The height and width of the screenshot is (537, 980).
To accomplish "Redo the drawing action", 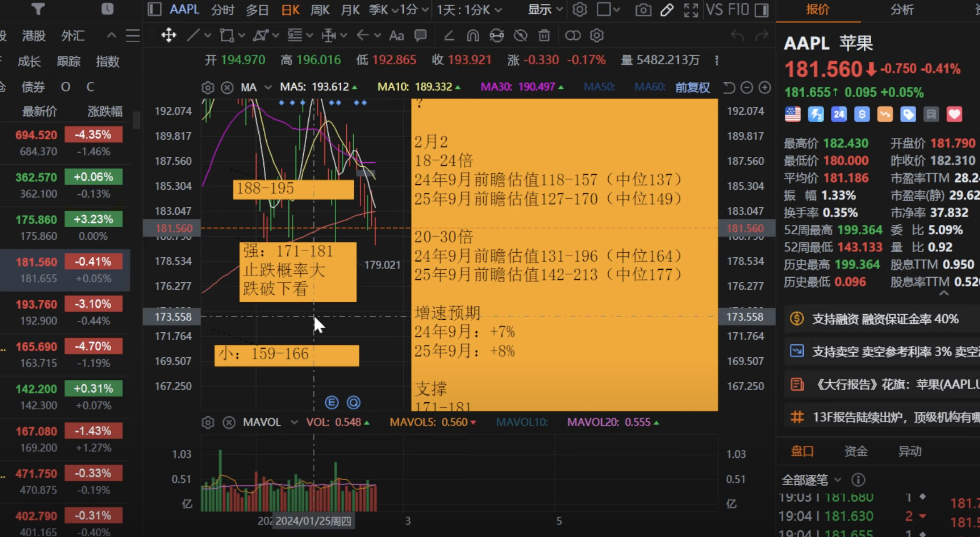I will (x=762, y=35).
